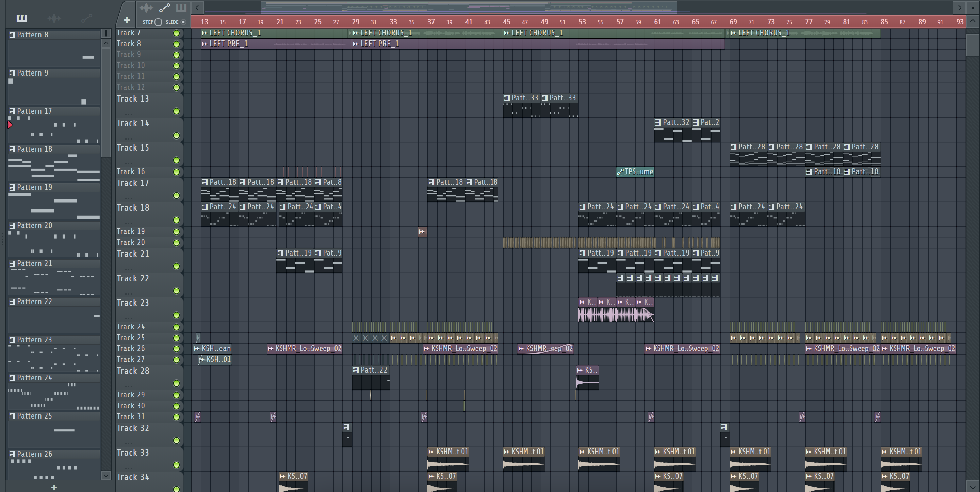Open clip menu of Patt..32 clip
Viewport: 980px width, 492px height.
tap(658, 122)
